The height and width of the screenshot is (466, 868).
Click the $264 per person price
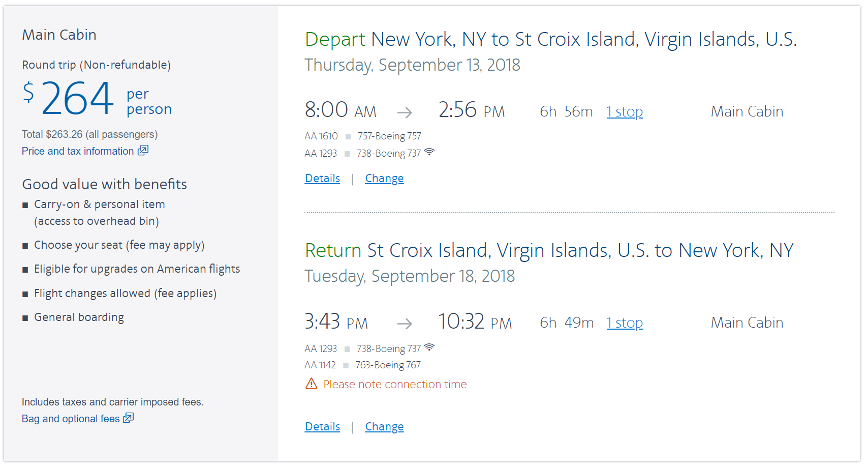pyautogui.click(x=78, y=98)
